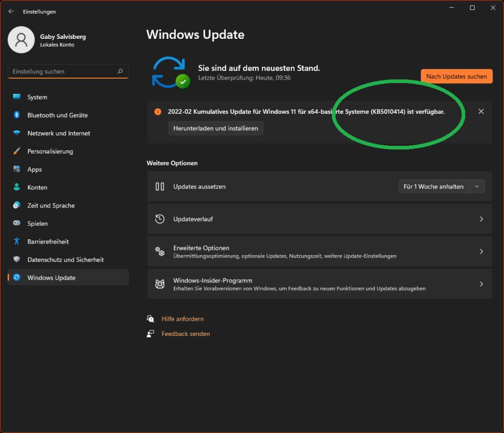The image size is (504, 433).
Task: Click Herunterladen und installieren button
Action: 215,128
